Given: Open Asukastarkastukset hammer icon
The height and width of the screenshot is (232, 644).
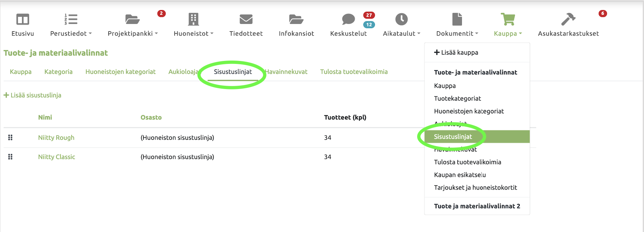Looking at the screenshot, I should click(x=568, y=19).
